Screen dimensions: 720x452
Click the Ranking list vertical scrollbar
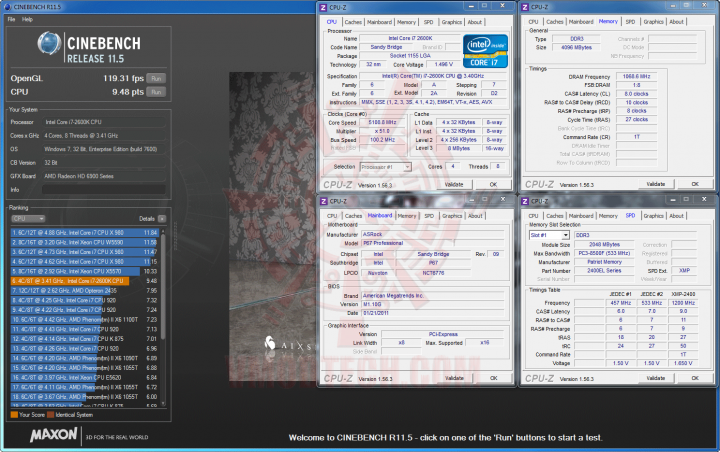coord(163,317)
